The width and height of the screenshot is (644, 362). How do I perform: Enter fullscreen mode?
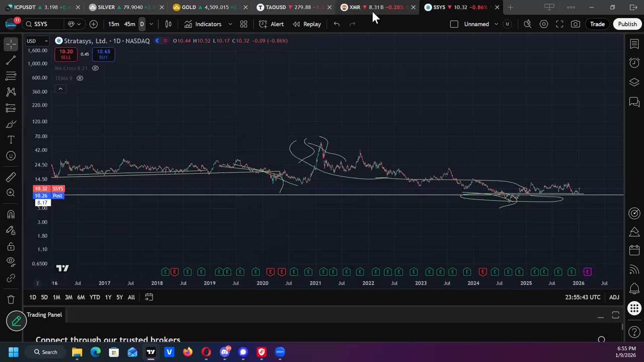pyautogui.click(x=559, y=24)
